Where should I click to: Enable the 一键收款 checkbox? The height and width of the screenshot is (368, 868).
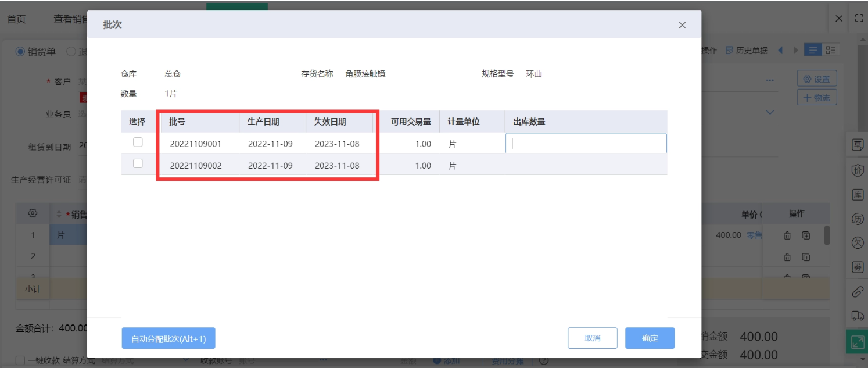click(20, 360)
